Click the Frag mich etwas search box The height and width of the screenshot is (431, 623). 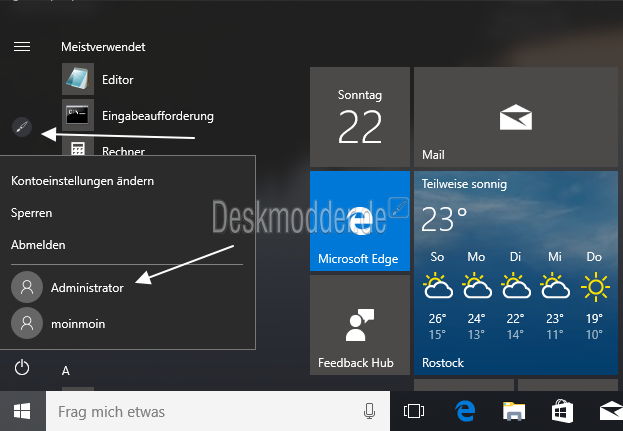[218, 411]
